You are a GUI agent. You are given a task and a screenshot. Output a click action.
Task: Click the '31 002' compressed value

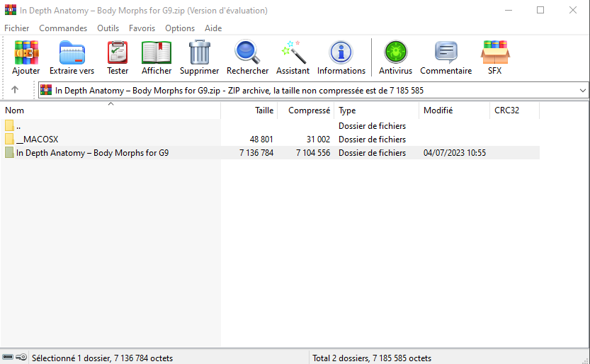(318, 139)
